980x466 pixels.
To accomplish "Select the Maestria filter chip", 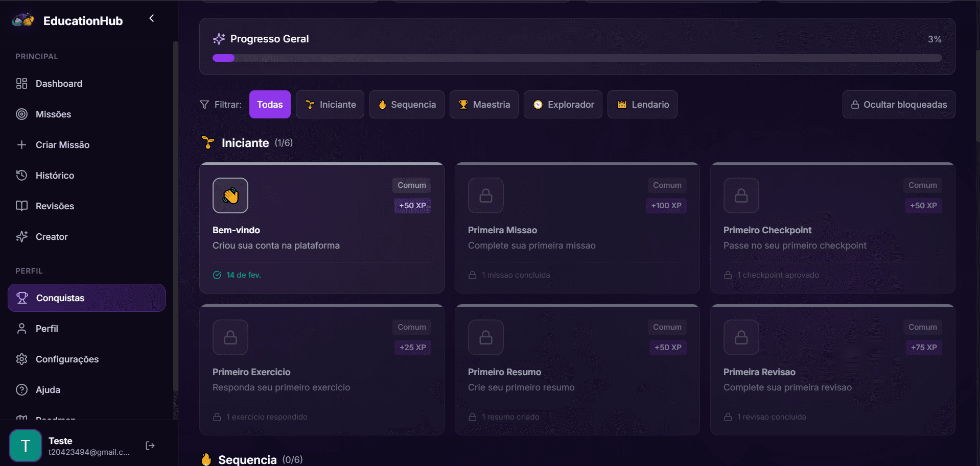I will click(483, 104).
